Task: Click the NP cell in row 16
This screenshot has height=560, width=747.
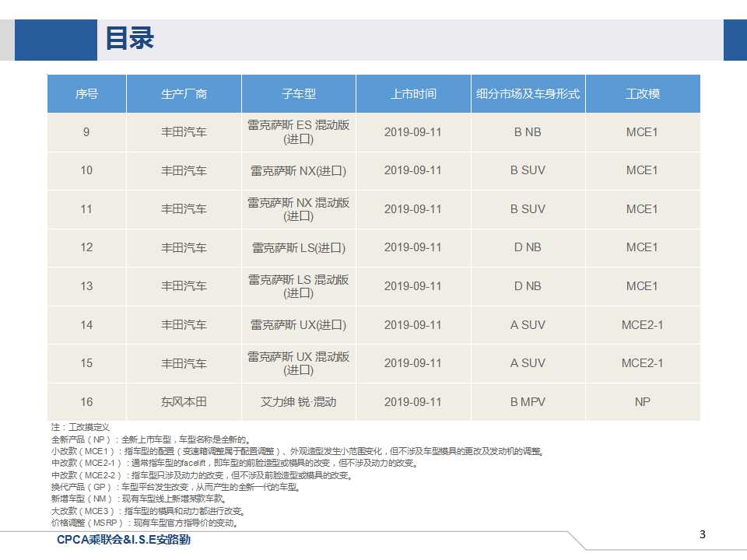Action: 643,402
